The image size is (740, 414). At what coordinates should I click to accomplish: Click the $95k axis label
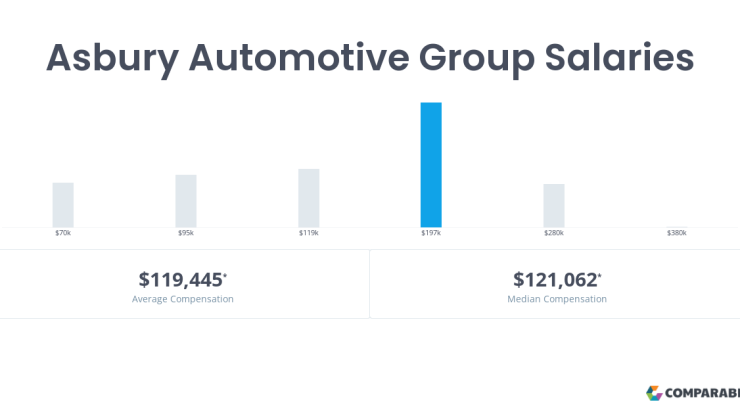[x=186, y=233]
